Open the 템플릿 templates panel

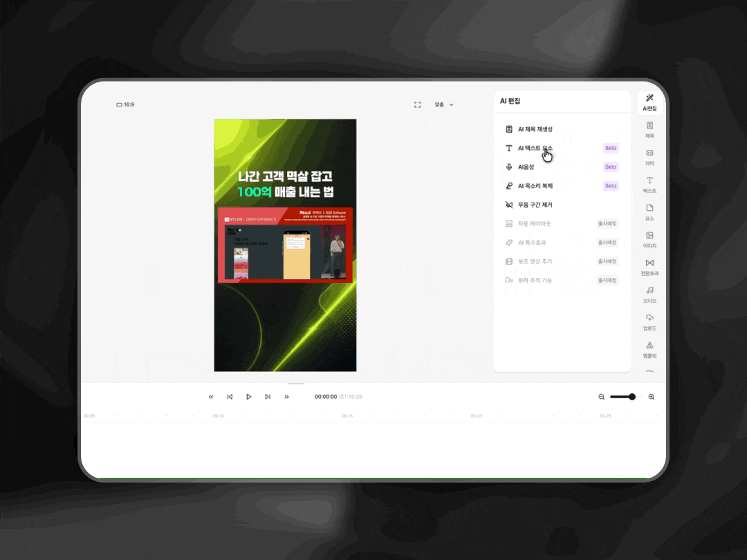coord(649,350)
